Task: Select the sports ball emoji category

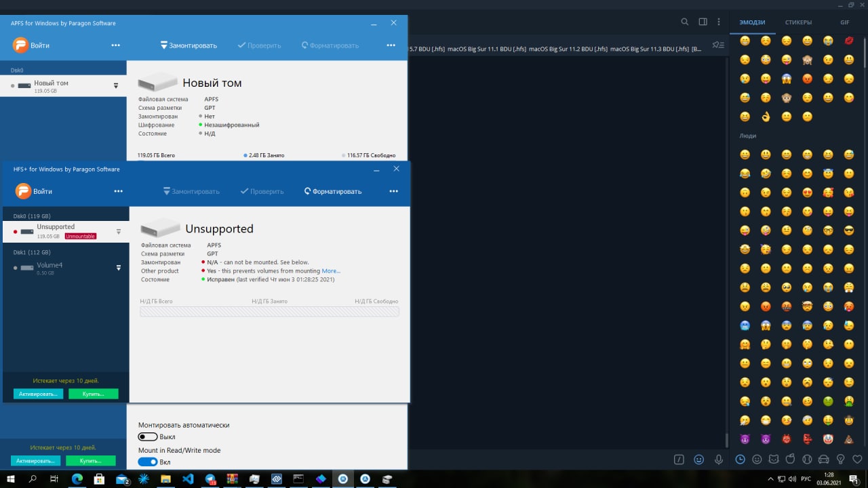Action: click(807, 460)
